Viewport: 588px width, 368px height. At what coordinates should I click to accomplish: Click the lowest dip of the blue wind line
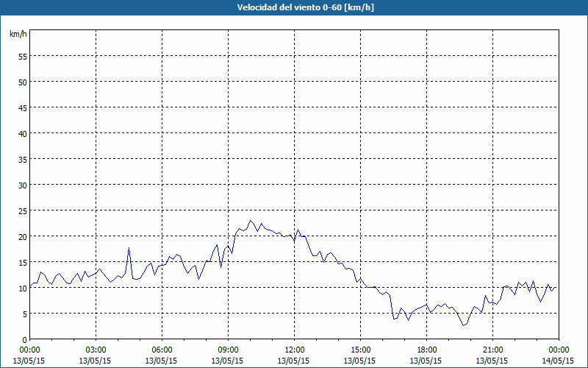pyautogui.click(x=464, y=325)
